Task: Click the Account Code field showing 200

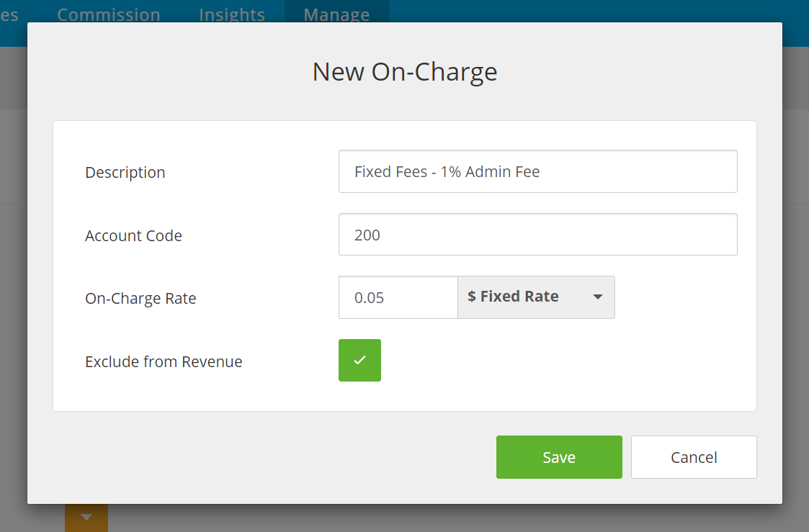Action: (537, 235)
